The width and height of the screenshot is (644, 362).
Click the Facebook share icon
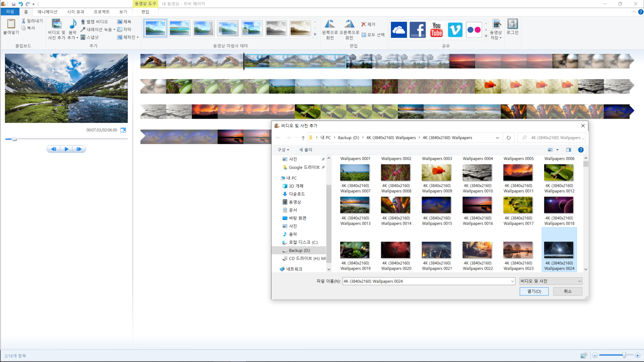click(x=417, y=30)
